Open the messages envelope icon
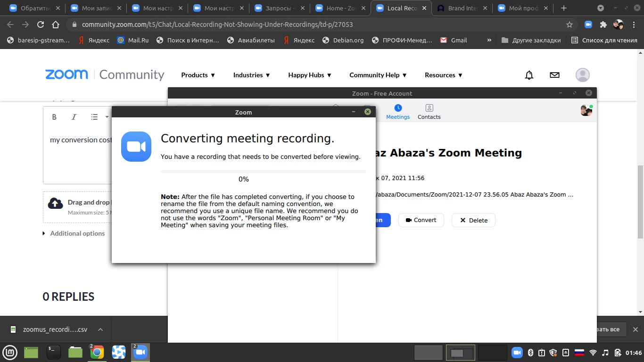The image size is (644, 362). 555,75
